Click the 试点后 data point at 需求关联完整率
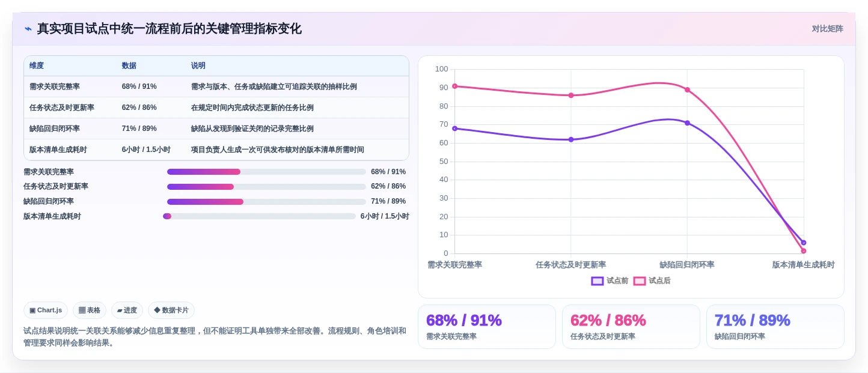This screenshot has width=868, height=373. tap(454, 86)
